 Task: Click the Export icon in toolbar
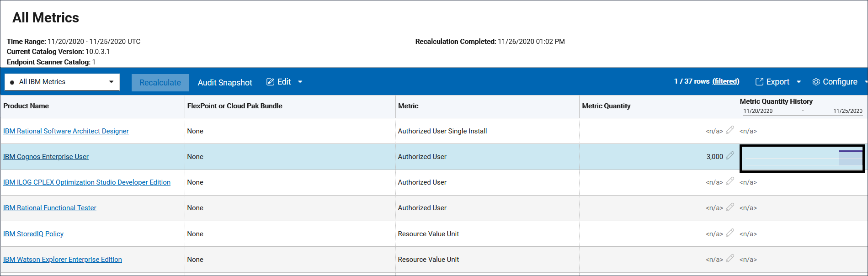[759, 82]
